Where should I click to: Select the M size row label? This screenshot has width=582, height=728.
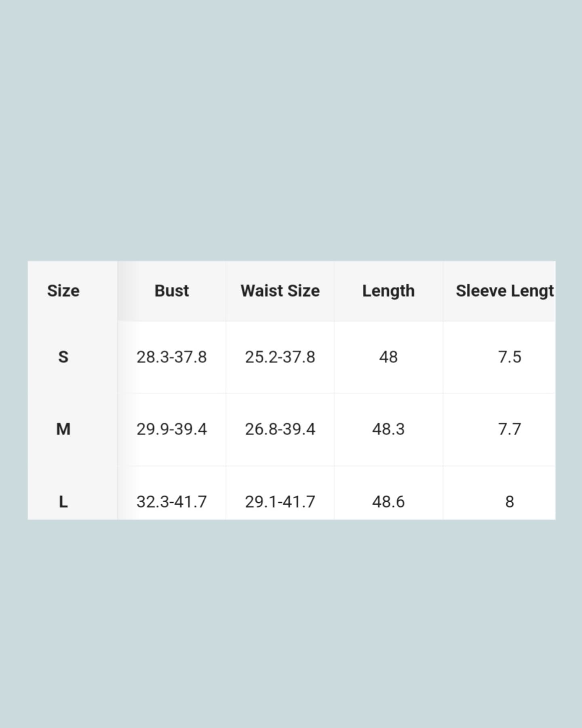63,429
